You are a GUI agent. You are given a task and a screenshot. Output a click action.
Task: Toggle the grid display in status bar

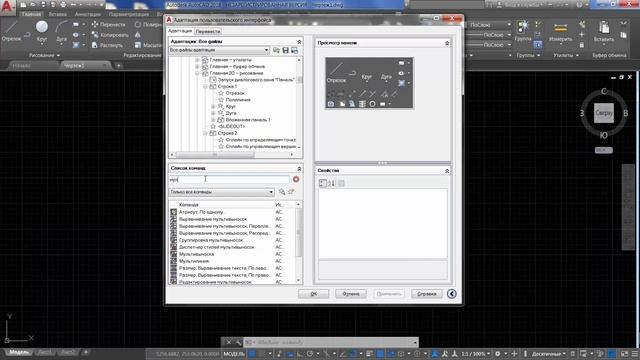click(252, 354)
